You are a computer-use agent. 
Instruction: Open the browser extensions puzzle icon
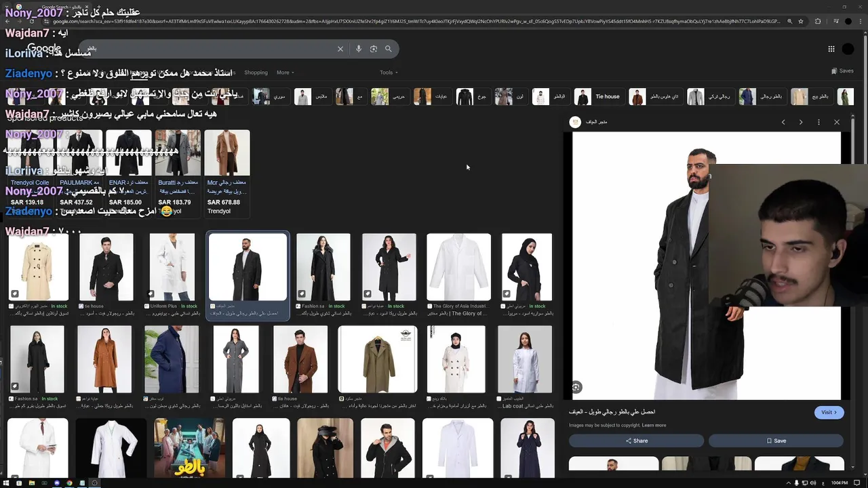(818, 21)
